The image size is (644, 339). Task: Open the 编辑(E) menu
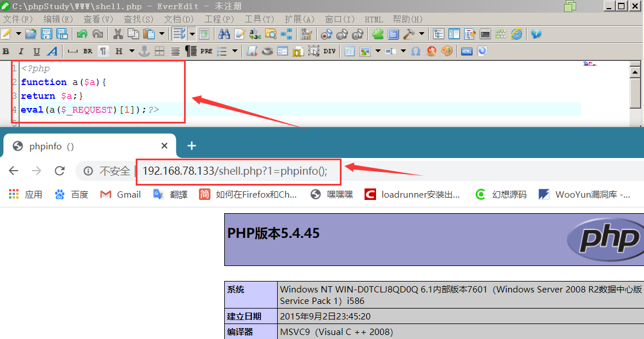[58, 20]
